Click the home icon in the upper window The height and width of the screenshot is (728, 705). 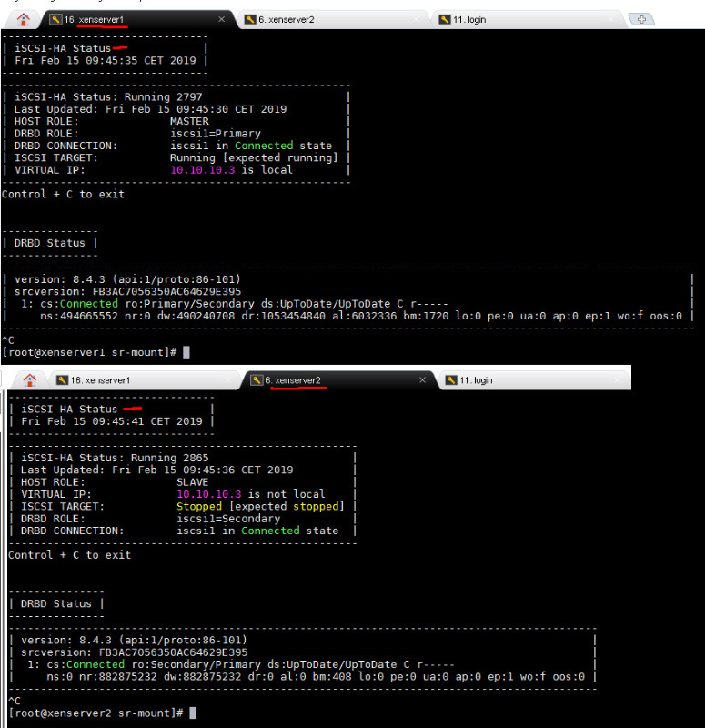[x=24, y=19]
